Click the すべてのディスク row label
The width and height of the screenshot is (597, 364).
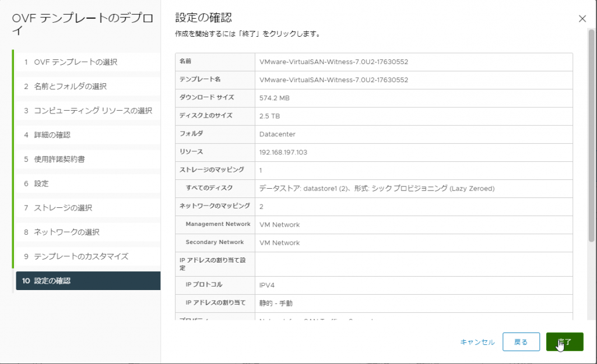pyautogui.click(x=209, y=188)
